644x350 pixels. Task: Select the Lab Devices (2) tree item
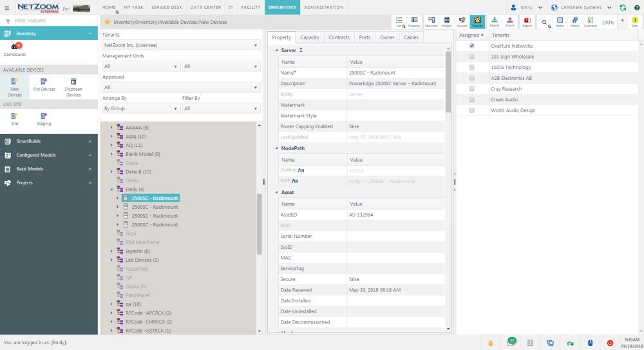pos(142,260)
